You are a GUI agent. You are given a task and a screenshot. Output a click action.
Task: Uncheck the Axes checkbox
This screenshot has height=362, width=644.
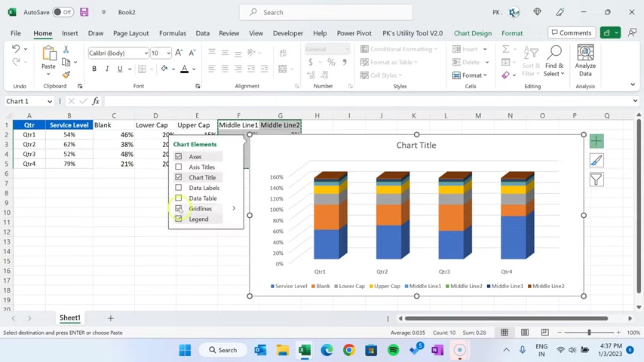[x=178, y=157]
